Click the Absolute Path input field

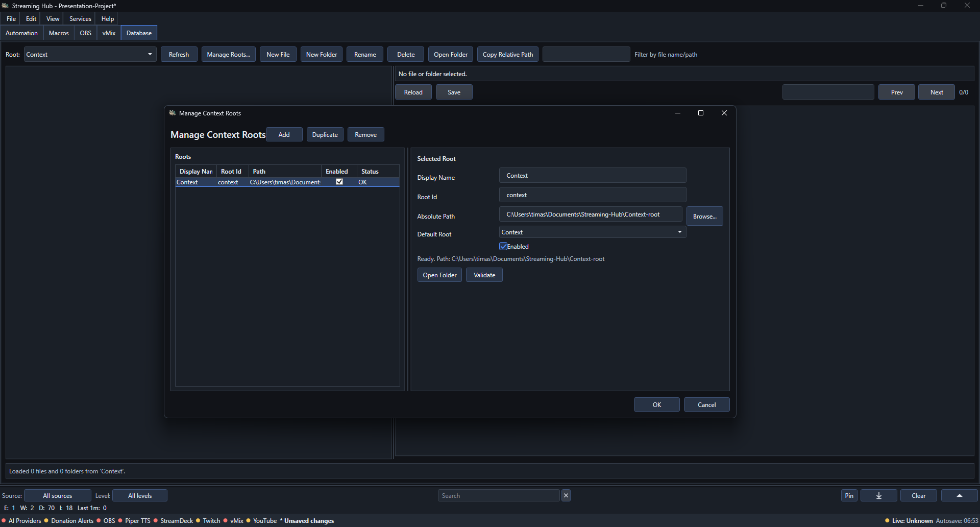point(591,214)
